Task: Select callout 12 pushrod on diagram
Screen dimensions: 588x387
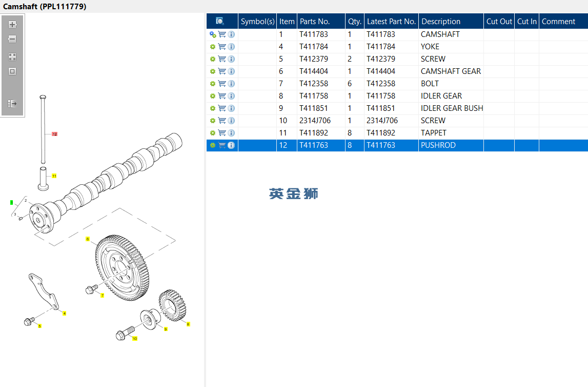Action: 55,134
